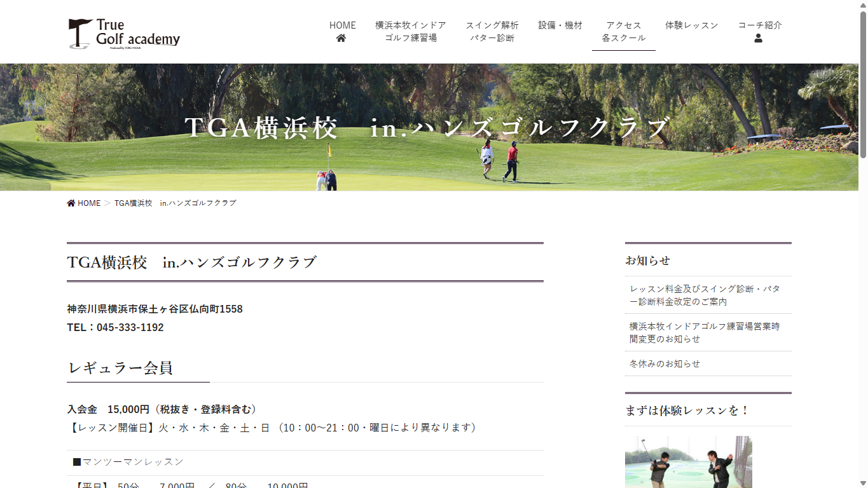This screenshot has width=868, height=488.
Task: Click the phone number TEL：045-333-1192
Action: pos(115,327)
